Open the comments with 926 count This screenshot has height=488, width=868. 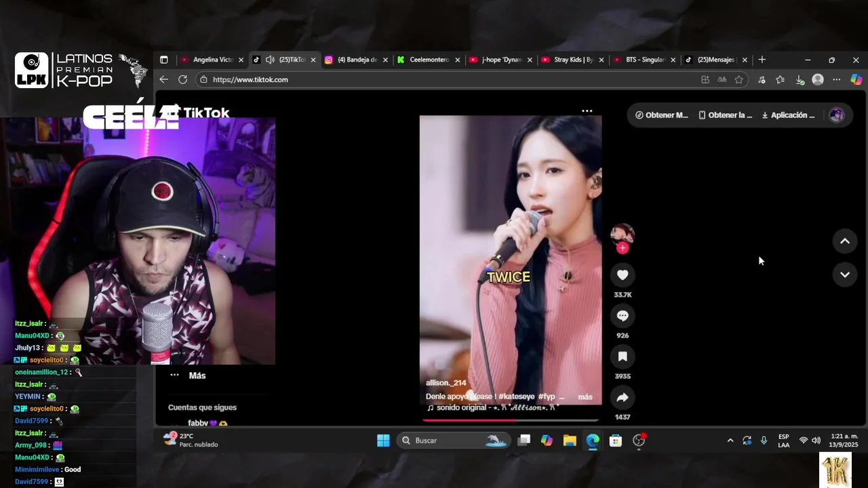[622, 315]
